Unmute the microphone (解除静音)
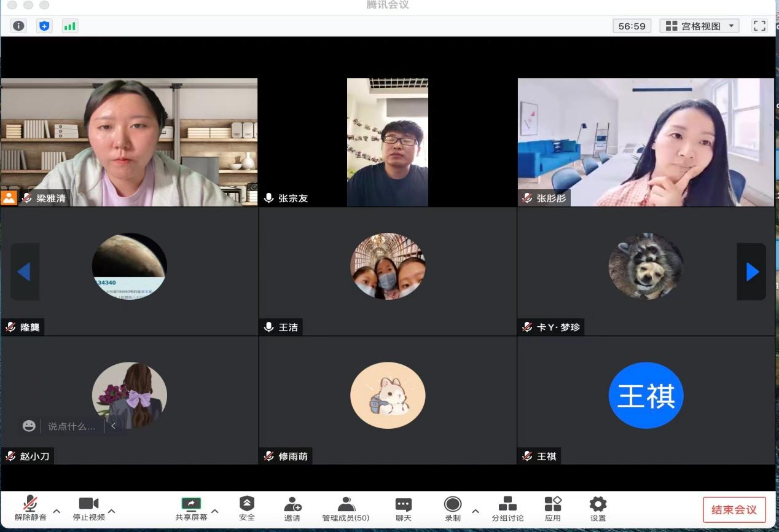779x532 pixels. [30, 508]
